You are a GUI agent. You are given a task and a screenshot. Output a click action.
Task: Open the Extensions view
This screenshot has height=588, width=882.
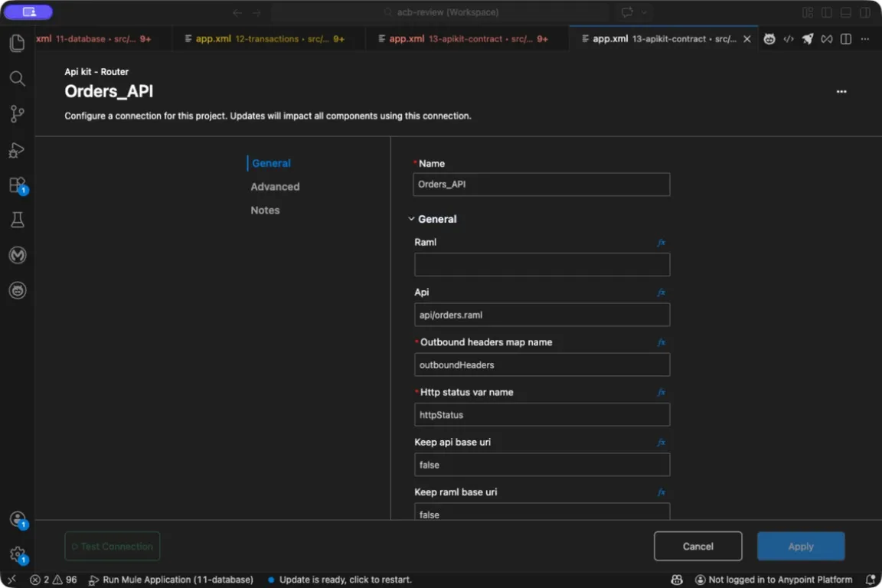click(x=17, y=185)
